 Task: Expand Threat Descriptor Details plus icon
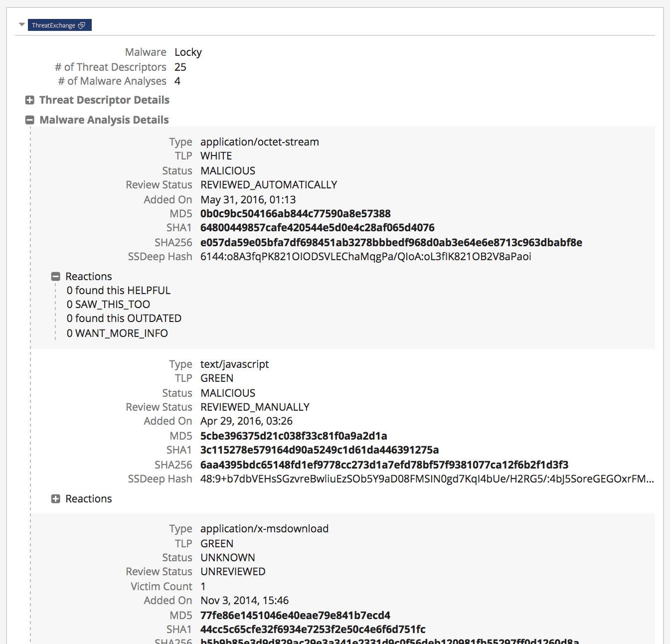(x=30, y=100)
